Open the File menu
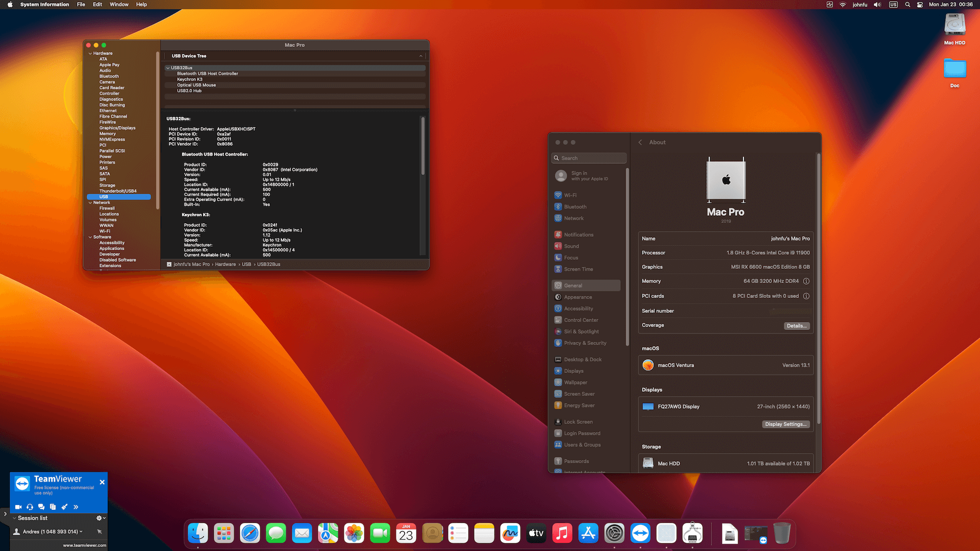 [x=81, y=5]
